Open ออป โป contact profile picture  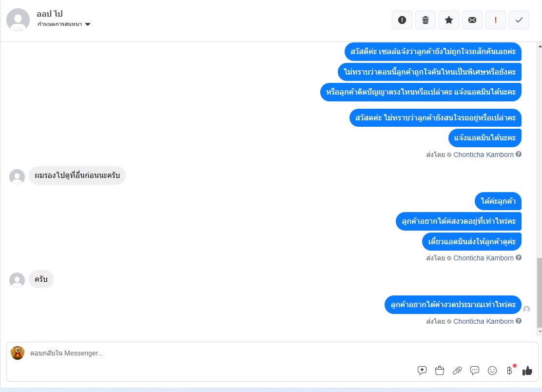pyautogui.click(x=18, y=20)
